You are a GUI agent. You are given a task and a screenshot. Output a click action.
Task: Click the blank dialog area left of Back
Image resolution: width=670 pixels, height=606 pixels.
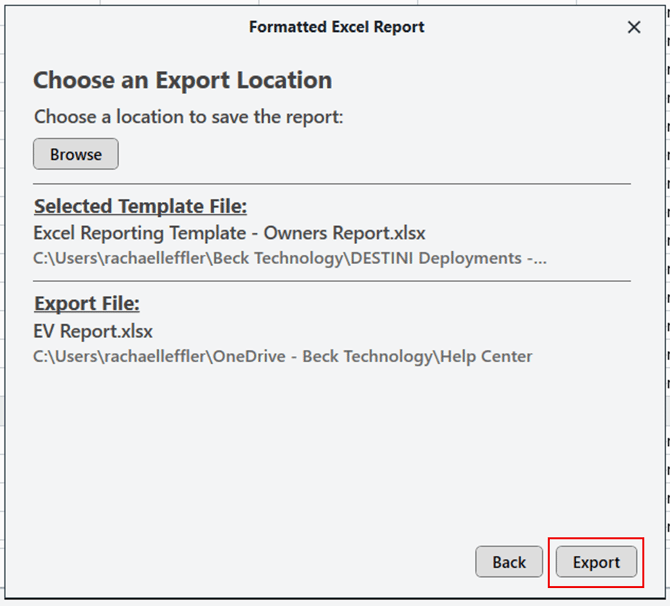pos(250,562)
